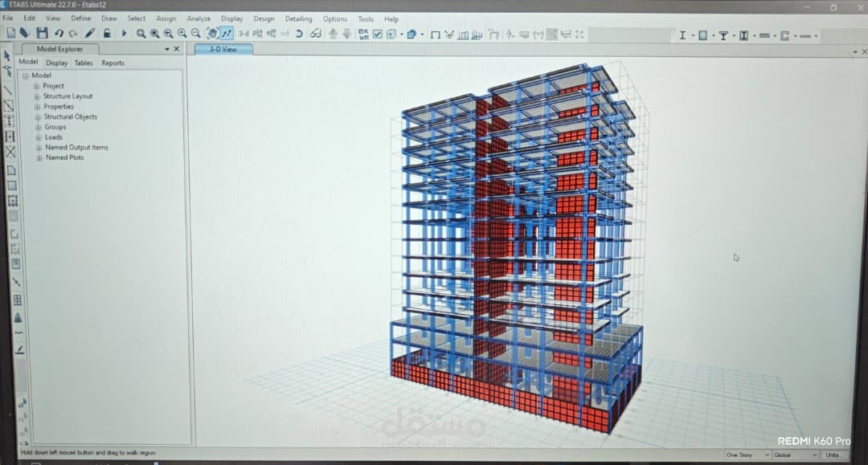The image size is (868, 465).
Task: Open the One Story dropdown
Action: 747,455
